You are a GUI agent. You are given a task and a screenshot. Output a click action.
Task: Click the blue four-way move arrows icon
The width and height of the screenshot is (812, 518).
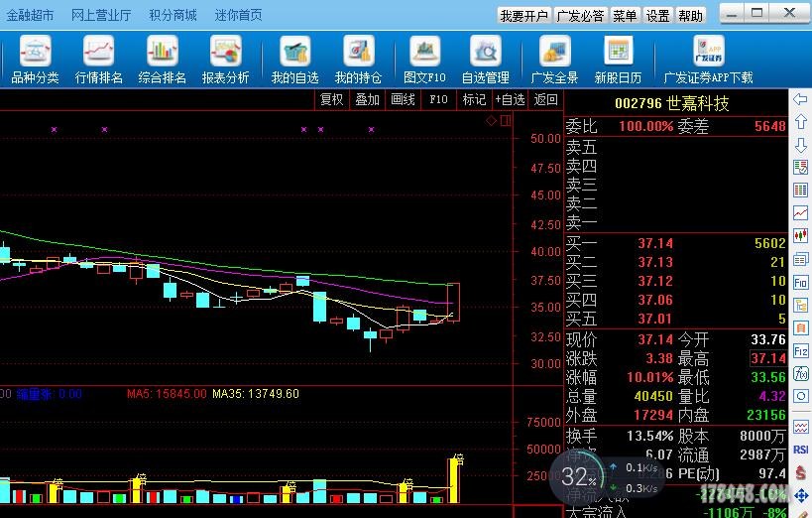tap(801, 495)
